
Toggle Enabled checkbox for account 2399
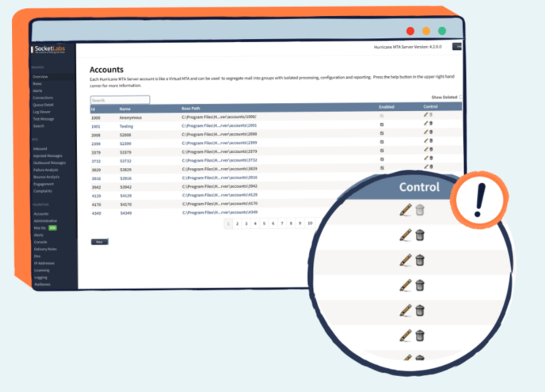click(382, 142)
